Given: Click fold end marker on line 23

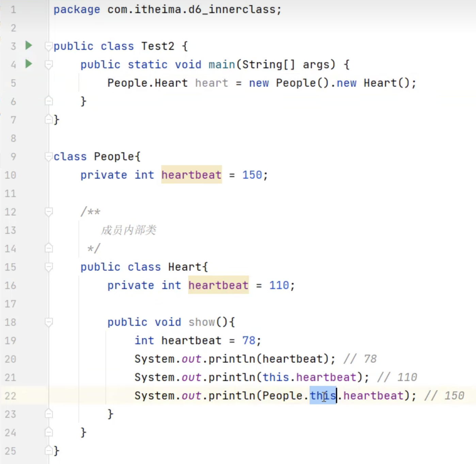Looking at the screenshot, I should (49, 414).
